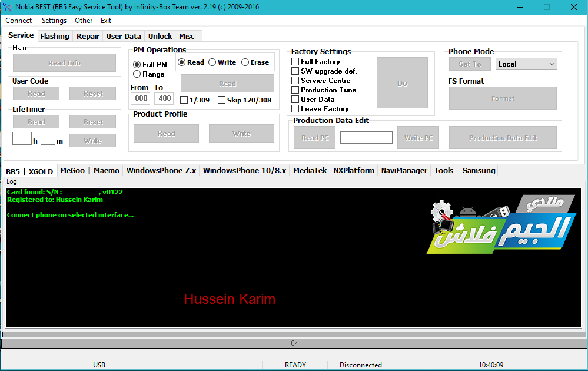Click the Read Info button
This screenshot has width=588, height=371.
click(x=65, y=62)
